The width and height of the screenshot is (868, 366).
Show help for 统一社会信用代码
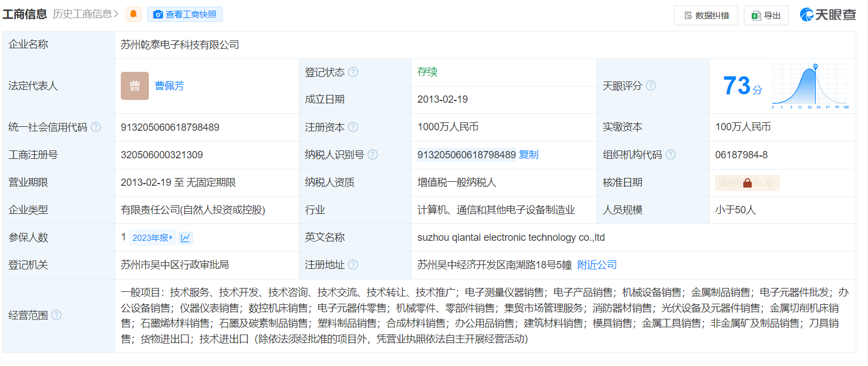pyautogui.click(x=96, y=127)
